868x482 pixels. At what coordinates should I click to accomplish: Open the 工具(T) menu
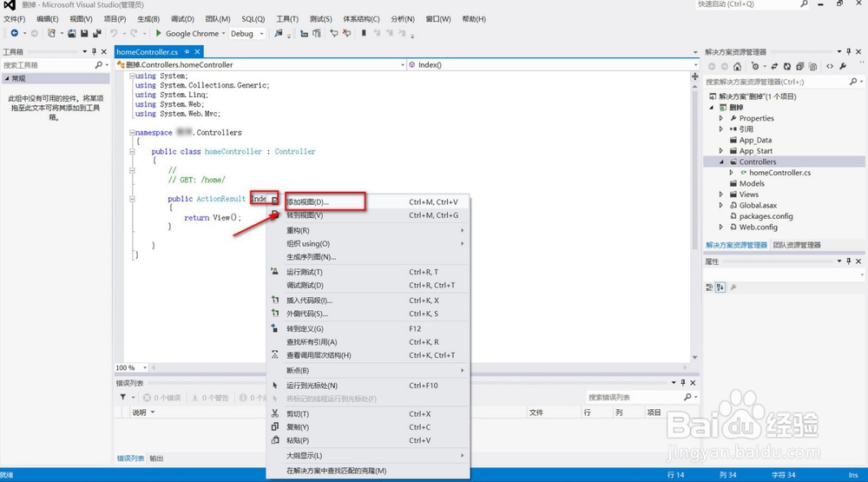point(287,19)
